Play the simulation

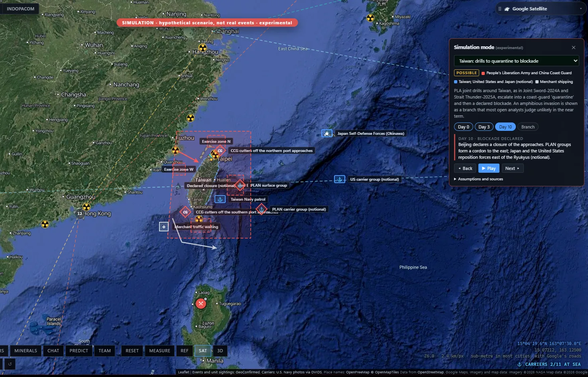tap(489, 168)
